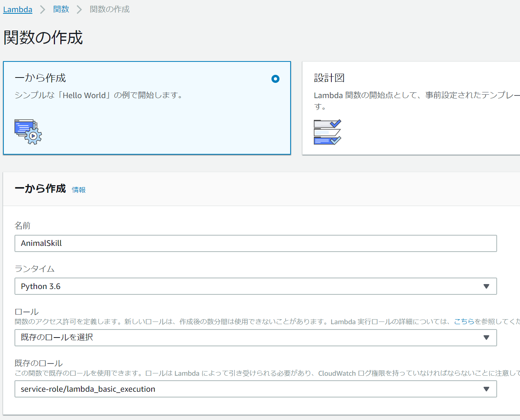Choose the 設計図 card title
Viewport: 520px width, 420px height.
(329, 78)
